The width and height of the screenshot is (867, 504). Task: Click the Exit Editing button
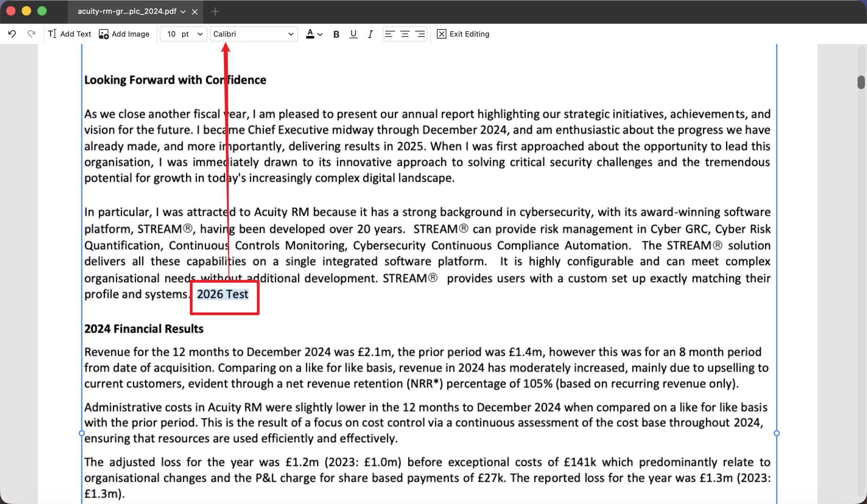pos(463,34)
